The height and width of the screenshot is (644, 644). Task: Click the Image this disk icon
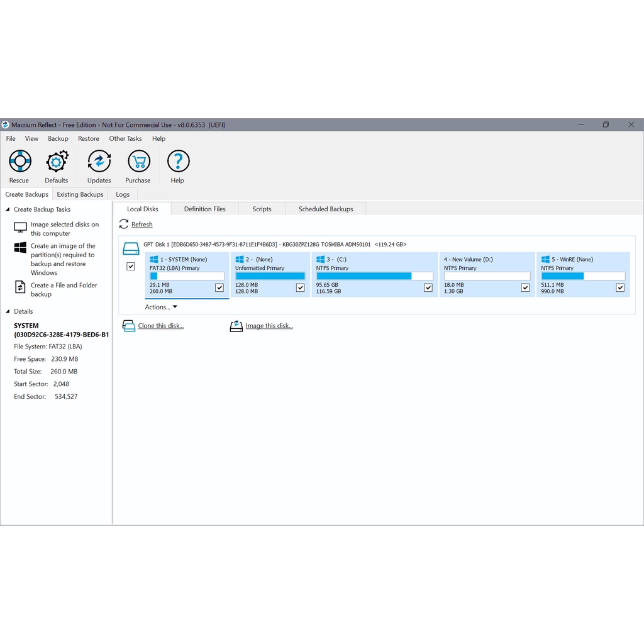click(236, 326)
